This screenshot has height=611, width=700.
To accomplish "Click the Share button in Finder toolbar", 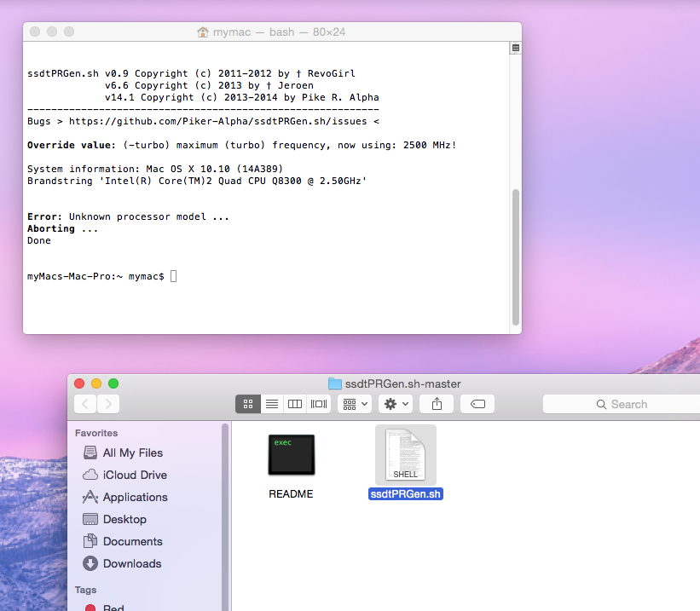I will 437,404.
